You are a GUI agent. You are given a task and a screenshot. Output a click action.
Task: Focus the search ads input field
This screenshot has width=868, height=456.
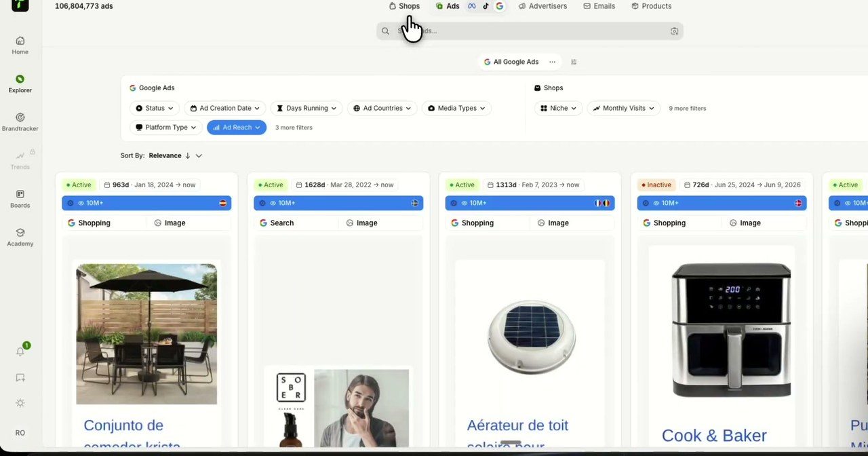pos(530,31)
